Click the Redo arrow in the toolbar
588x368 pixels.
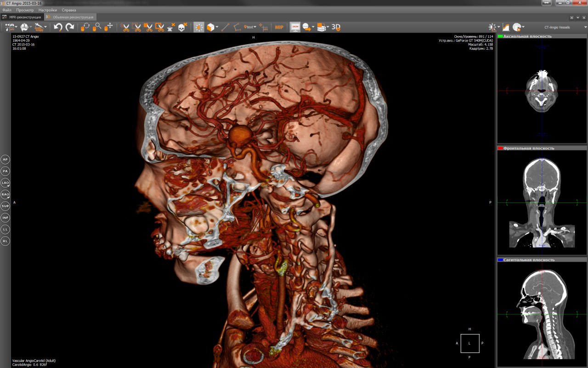tap(70, 27)
